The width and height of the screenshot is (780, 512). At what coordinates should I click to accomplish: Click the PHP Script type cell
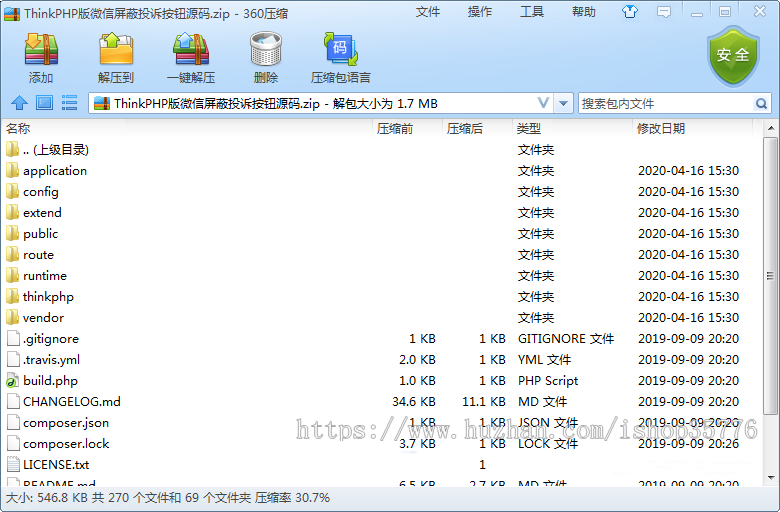point(548,380)
